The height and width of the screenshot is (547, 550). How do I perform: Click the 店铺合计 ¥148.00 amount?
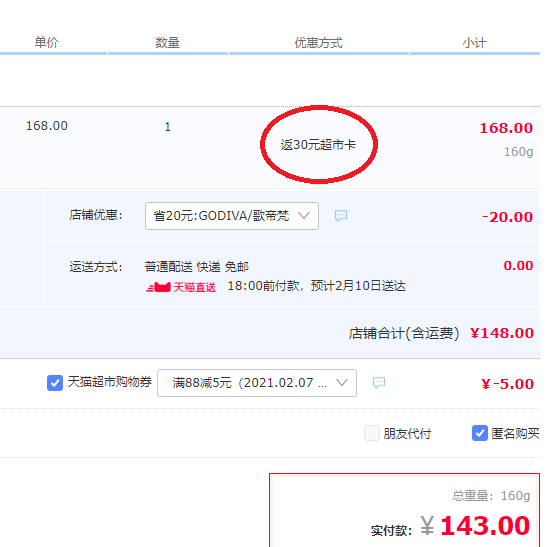click(502, 333)
